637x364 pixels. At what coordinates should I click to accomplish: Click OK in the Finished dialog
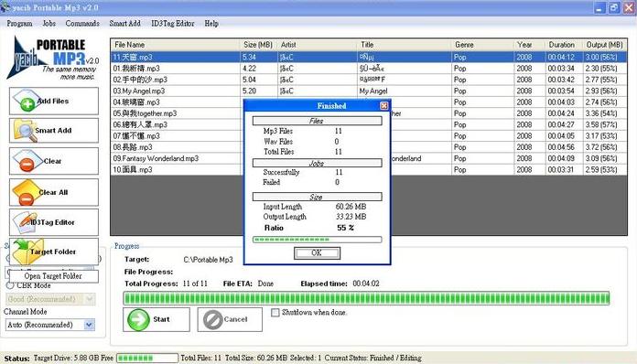pyautogui.click(x=317, y=252)
